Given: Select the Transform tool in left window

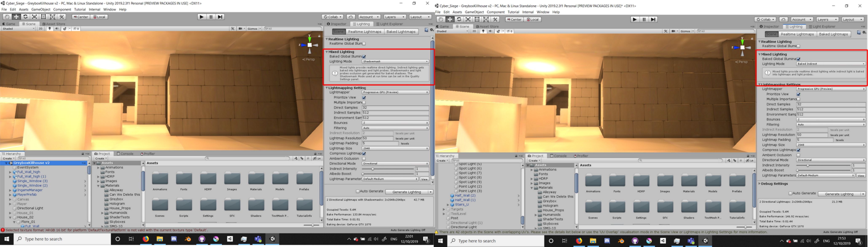Looking at the screenshot, I should tap(52, 17).
